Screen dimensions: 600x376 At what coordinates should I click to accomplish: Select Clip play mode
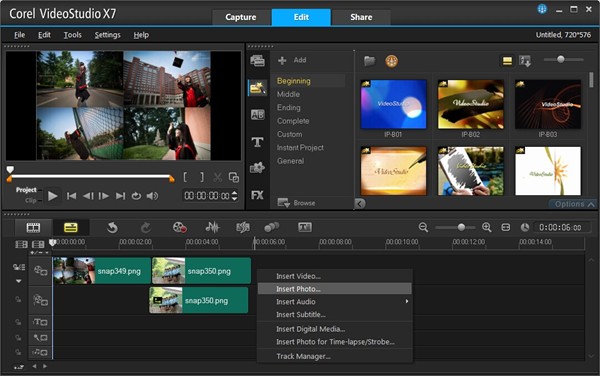tap(31, 200)
